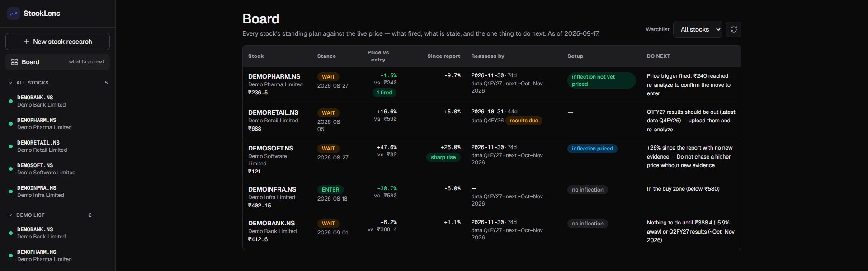Open DEMOPHARM.NS row in the board table

click(491, 85)
